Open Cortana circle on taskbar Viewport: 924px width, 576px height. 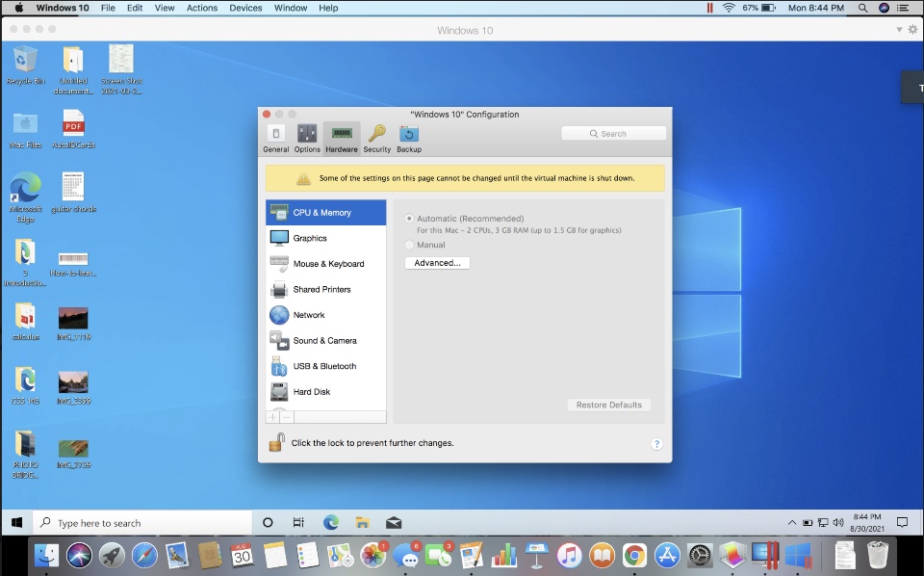268,522
